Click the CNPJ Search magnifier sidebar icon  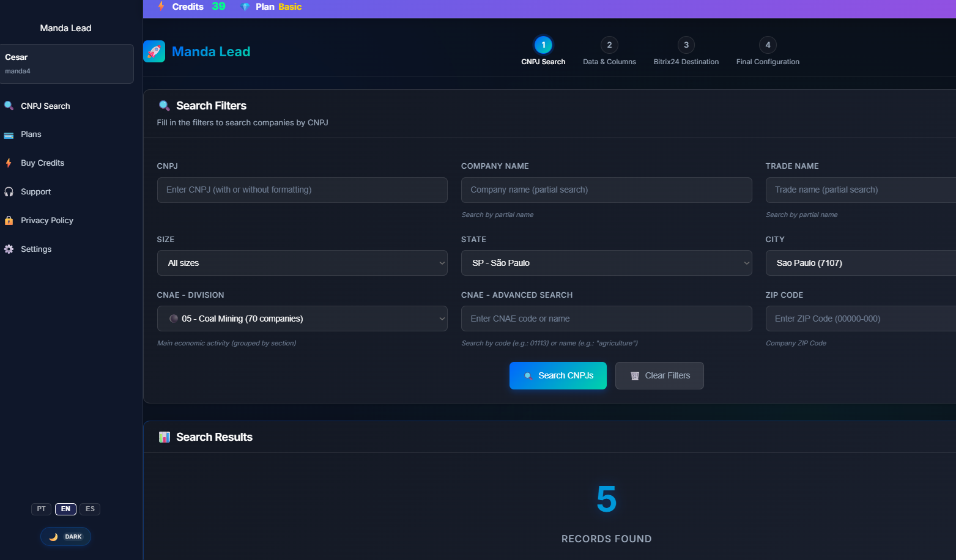9,106
